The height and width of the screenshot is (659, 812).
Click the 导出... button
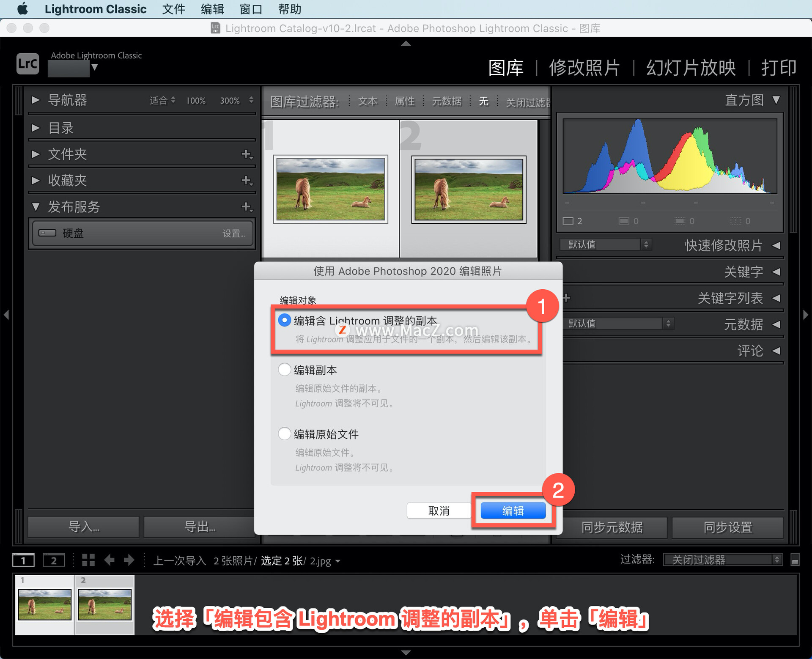[x=200, y=527]
